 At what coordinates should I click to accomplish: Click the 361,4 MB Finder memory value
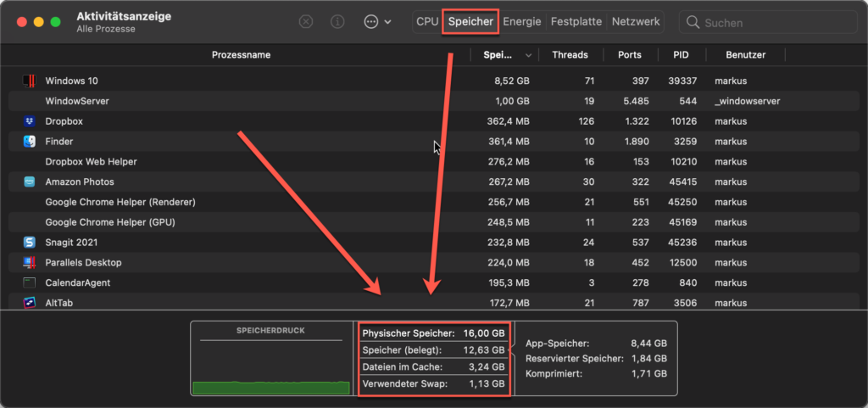click(508, 141)
